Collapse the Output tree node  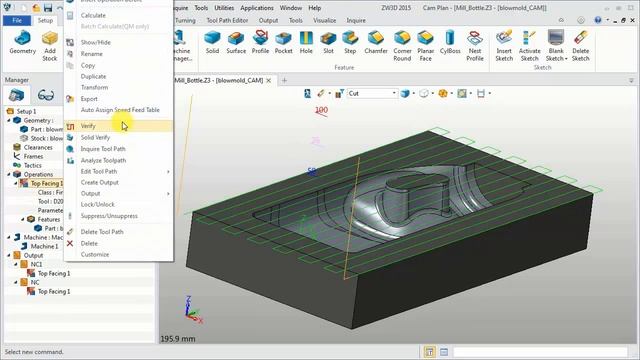pyautogui.click(x=9, y=256)
